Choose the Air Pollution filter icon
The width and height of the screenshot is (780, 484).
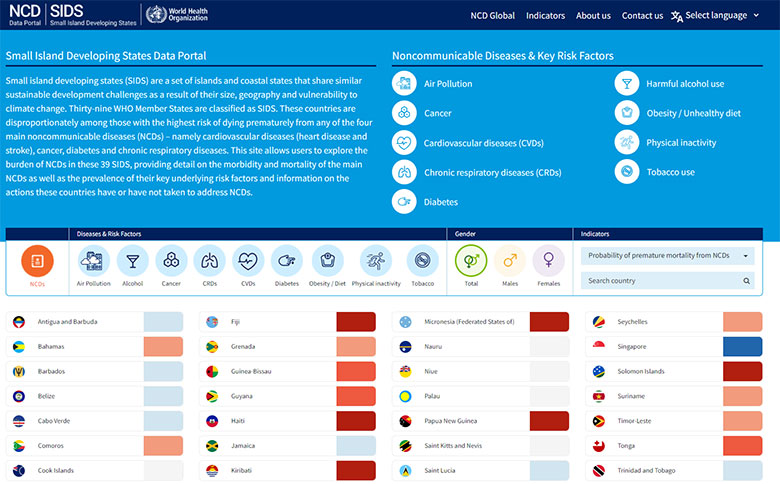tap(94, 261)
